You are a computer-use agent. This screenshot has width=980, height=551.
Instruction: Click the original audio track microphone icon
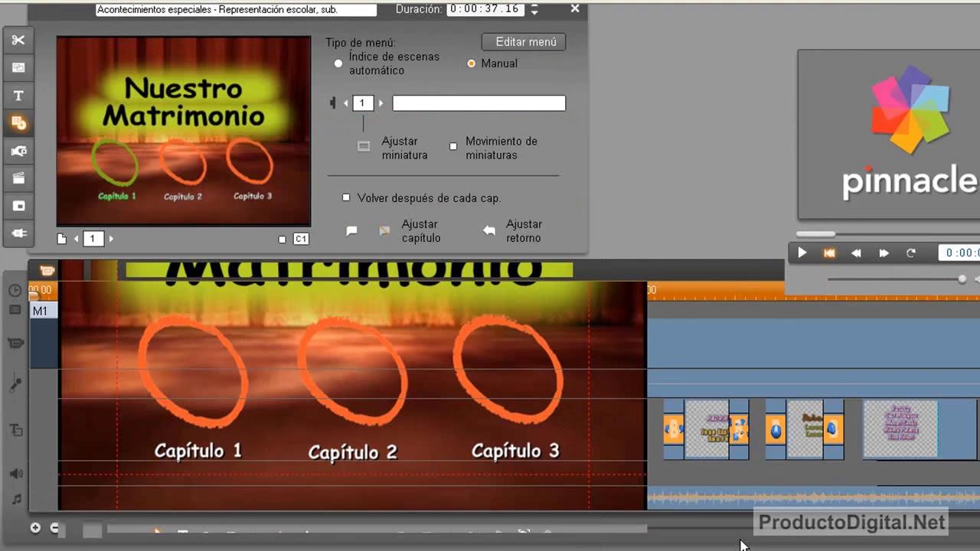(x=15, y=384)
